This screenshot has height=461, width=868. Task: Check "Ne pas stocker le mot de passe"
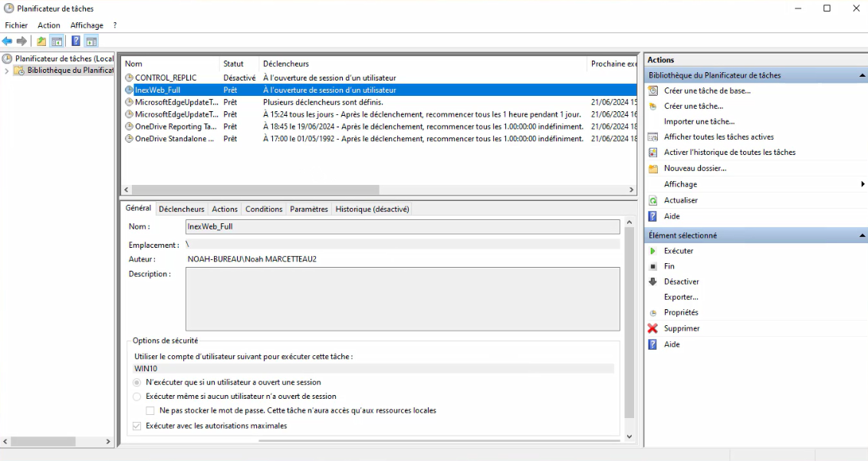[x=151, y=410]
